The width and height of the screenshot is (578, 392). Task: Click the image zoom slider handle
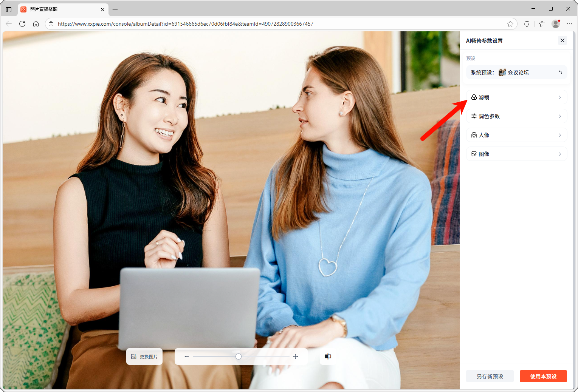[239, 357]
